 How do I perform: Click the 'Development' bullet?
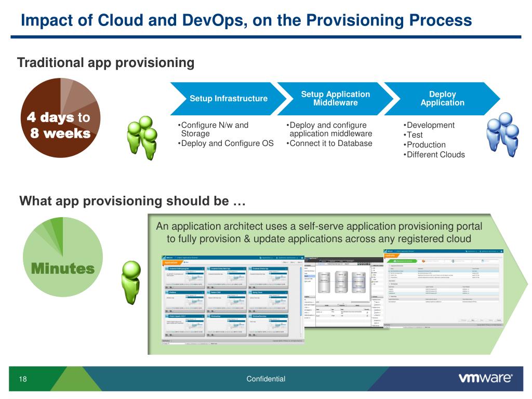tap(429, 125)
